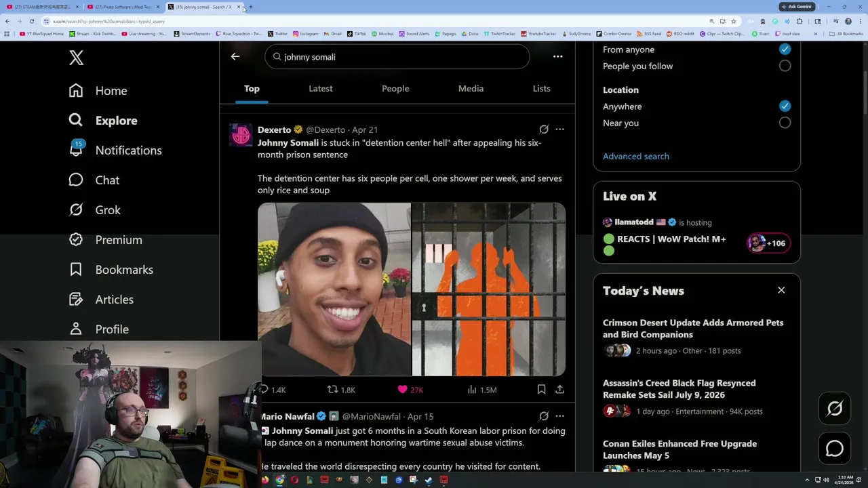
Task: Select People you follow option
Action: coord(785,66)
